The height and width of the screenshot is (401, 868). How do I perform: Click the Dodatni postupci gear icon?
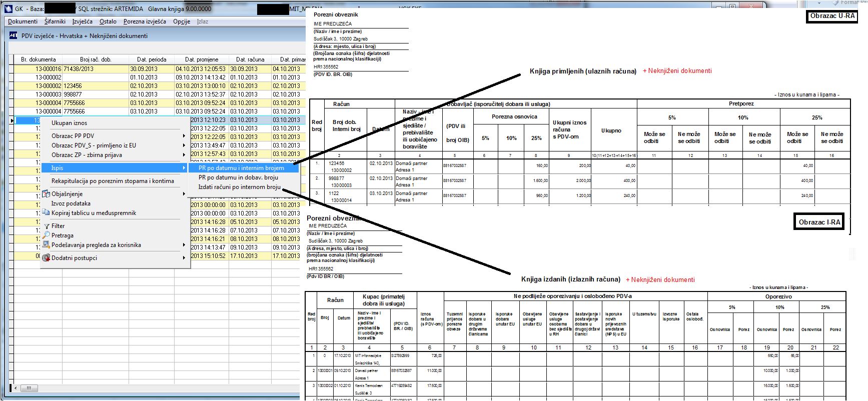[x=46, y=257]
